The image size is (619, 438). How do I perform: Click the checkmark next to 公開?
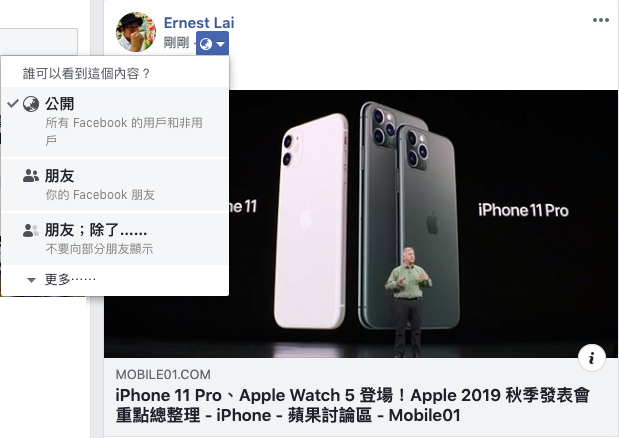(x=13, y=103)
